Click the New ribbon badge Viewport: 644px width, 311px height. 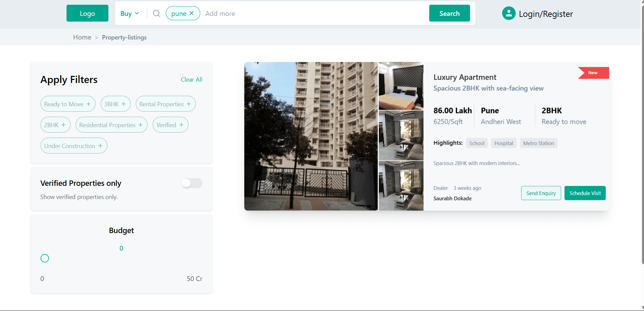pyautogui.click(x=593, y=73)
